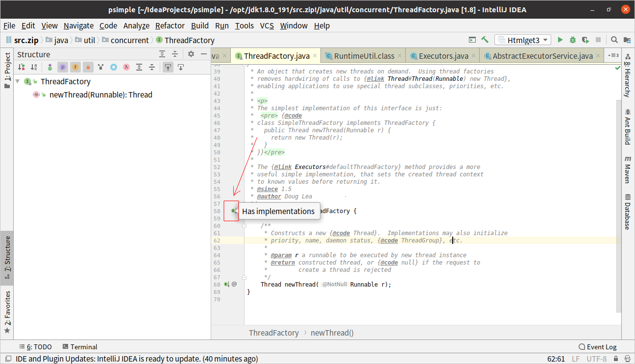Screen dimensions: 635x364
Task: Click LF line separator in status bar
Action: click(x=576, y=359)
